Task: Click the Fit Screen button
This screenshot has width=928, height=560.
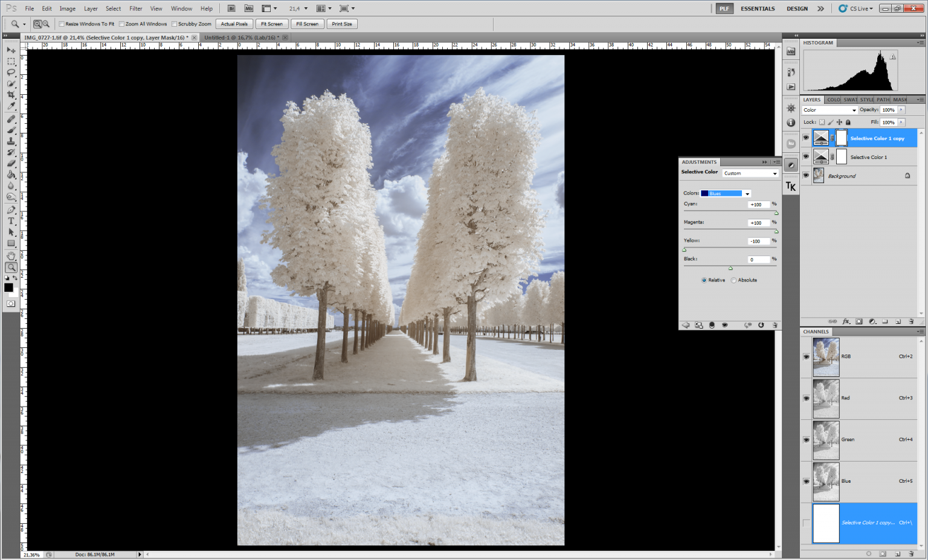Action: pos(271,24)
